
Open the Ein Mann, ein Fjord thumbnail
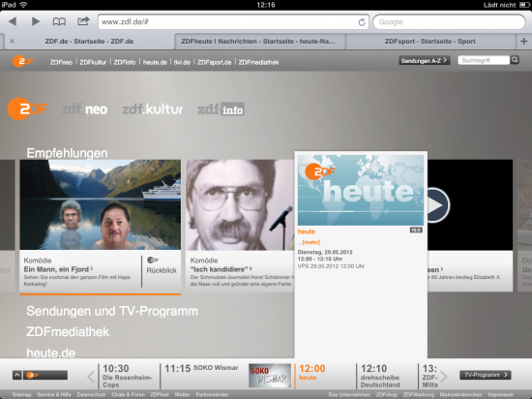tap(100, 204)
